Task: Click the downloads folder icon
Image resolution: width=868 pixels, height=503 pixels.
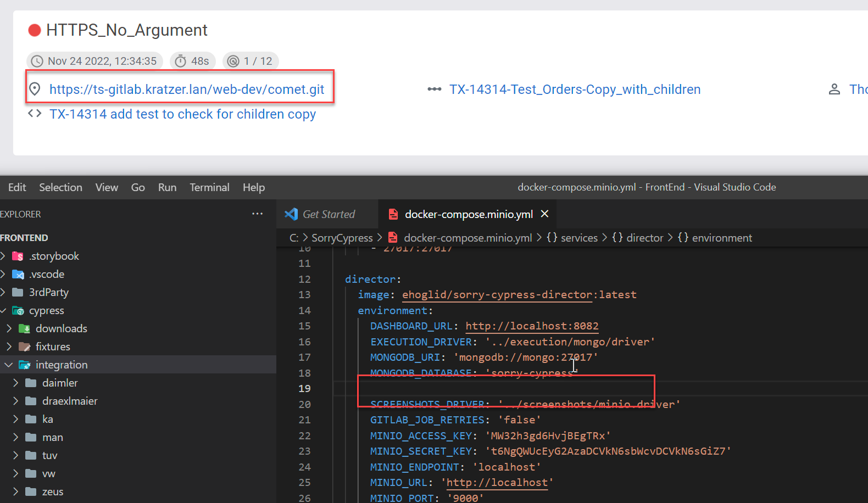Action: tap(24, 328)
